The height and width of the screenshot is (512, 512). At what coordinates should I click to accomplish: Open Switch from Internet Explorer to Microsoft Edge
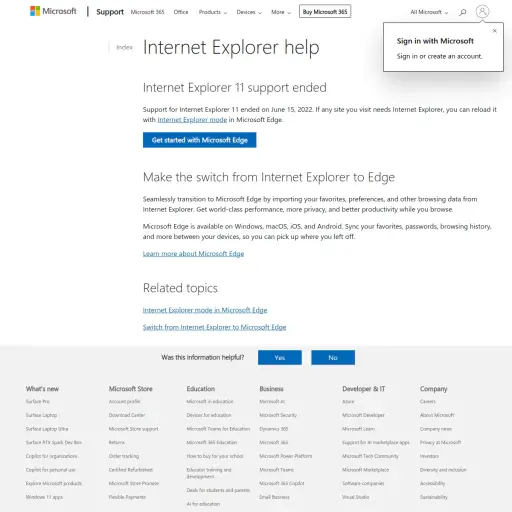[x=214, y=327]
